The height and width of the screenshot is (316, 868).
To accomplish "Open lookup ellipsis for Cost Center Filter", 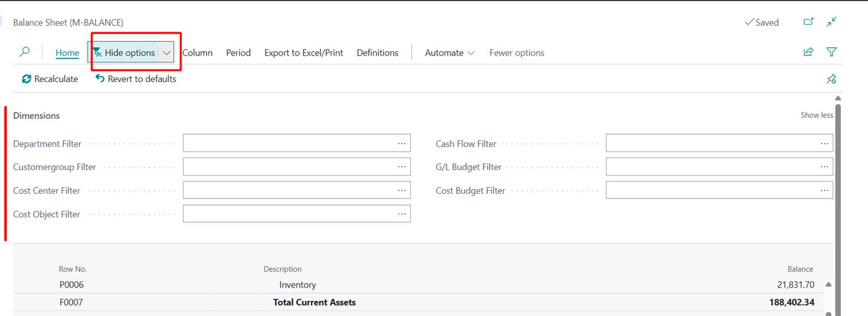I will (x=402, y=190).
